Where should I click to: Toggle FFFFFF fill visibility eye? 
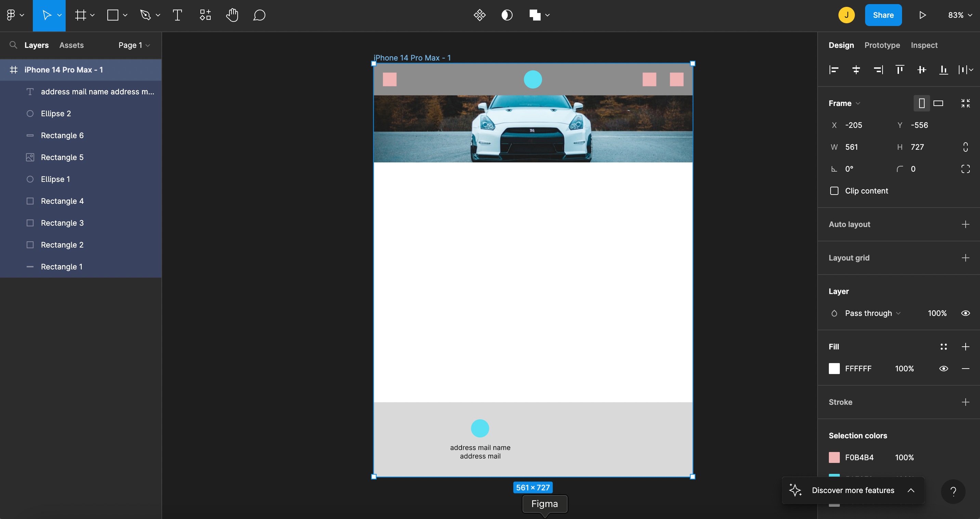943,368
